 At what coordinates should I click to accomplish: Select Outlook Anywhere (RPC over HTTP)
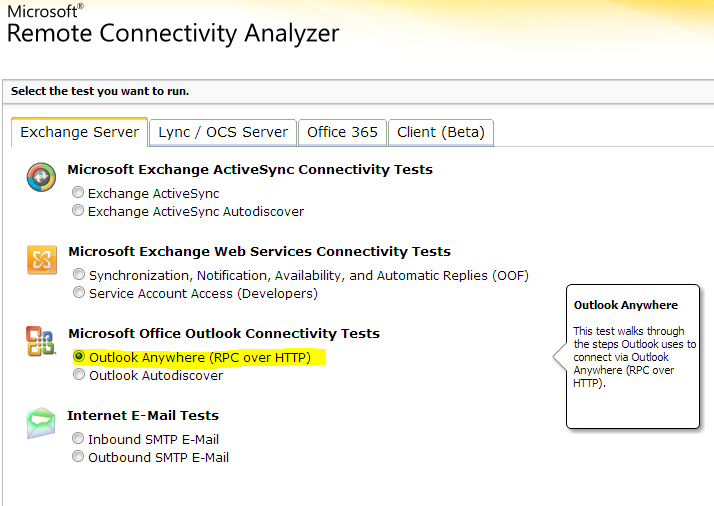(x=79, y=356)
